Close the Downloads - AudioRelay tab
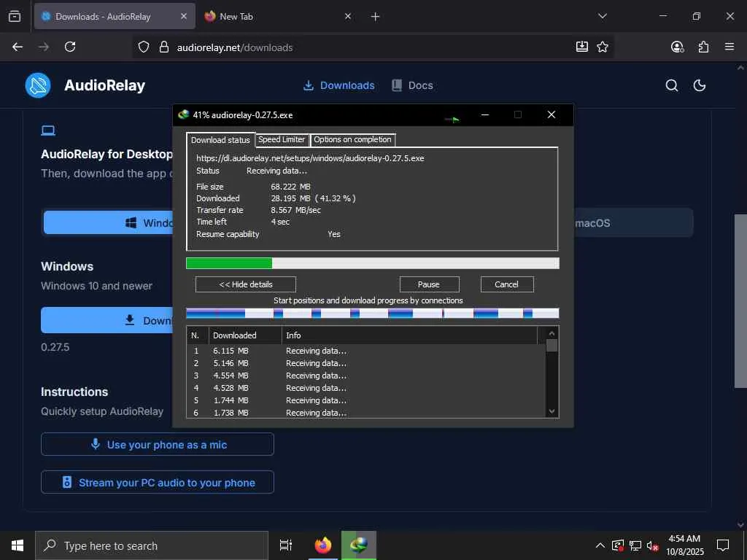The width and height of the screenshot is (747, 560). tap(184, 16)
